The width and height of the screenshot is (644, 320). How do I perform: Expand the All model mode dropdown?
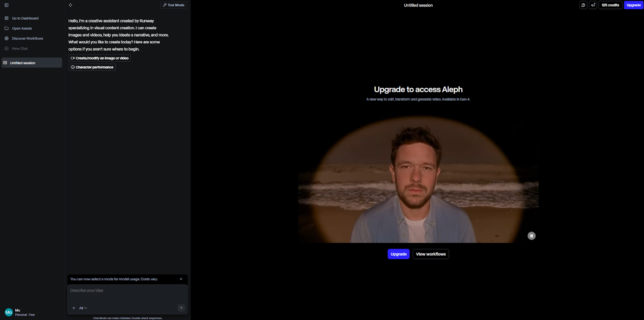(83, 308)
